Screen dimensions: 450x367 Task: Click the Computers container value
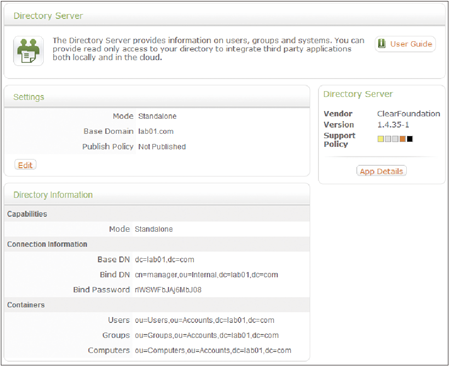pyautogui.click(x=213, y=350)
